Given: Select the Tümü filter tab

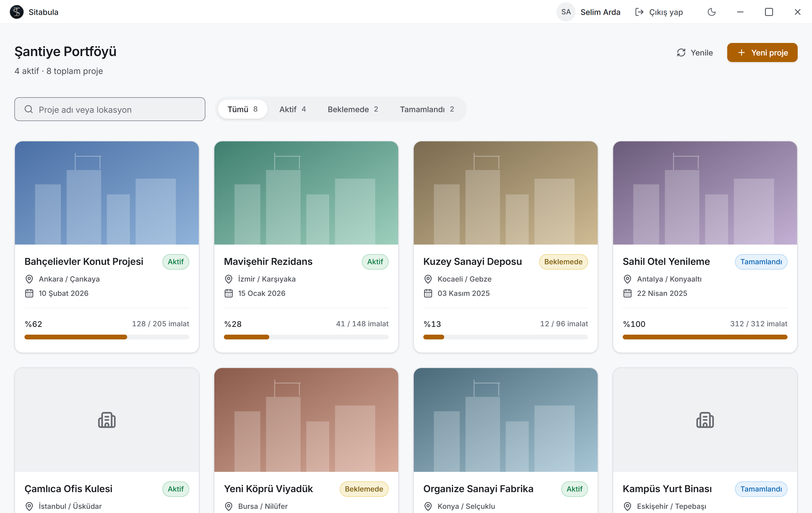Looking at the screenshot, I should [242, 109].
